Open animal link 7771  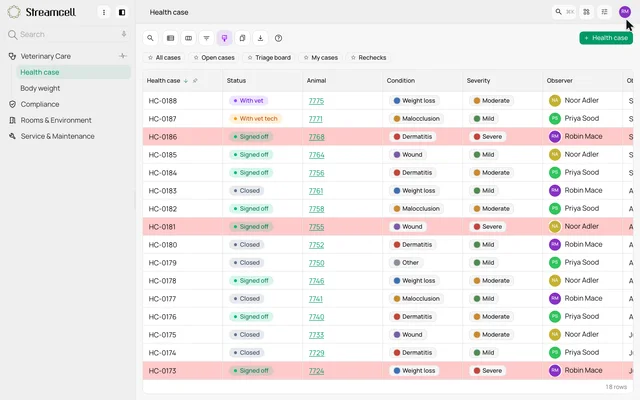pos(315,119)
